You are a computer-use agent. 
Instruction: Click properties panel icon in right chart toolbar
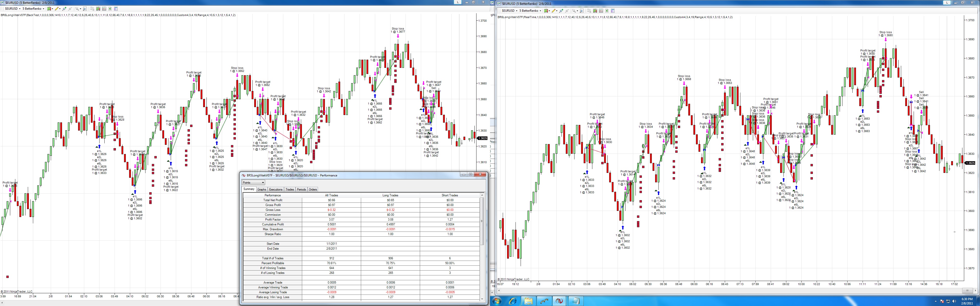click(613, 11)
